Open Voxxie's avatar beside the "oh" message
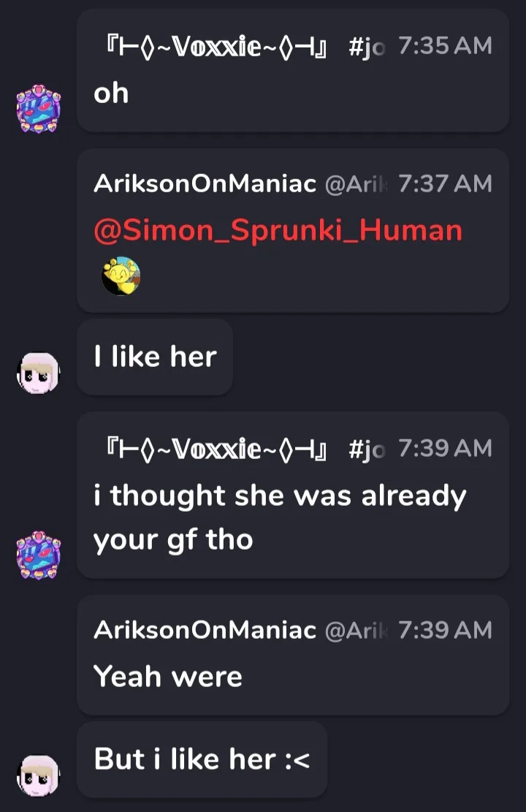The width and height of the screenshot is (526, 812). coord(38,110)
